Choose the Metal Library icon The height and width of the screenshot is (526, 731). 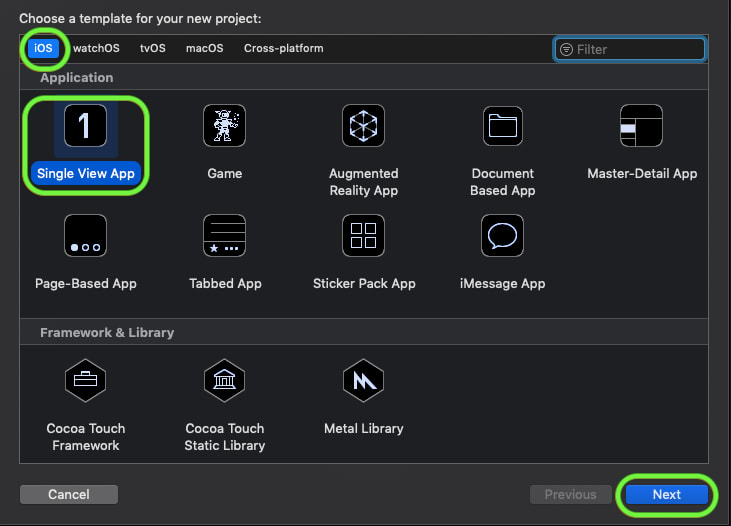[x=363, y=381]
